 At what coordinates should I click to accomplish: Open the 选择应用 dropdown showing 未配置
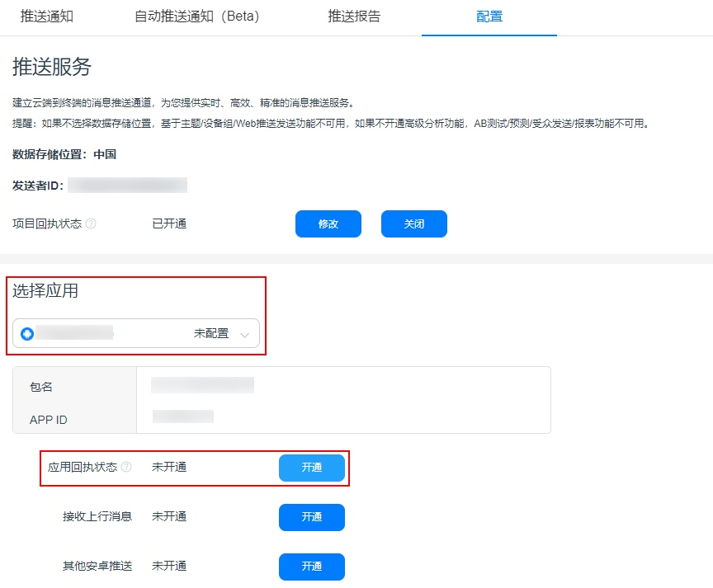click(x=136, y=334)
